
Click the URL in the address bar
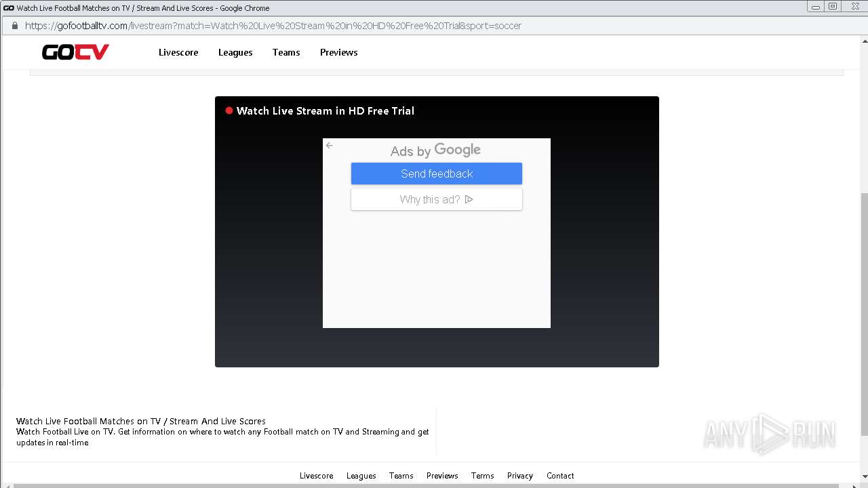[273, 26]
